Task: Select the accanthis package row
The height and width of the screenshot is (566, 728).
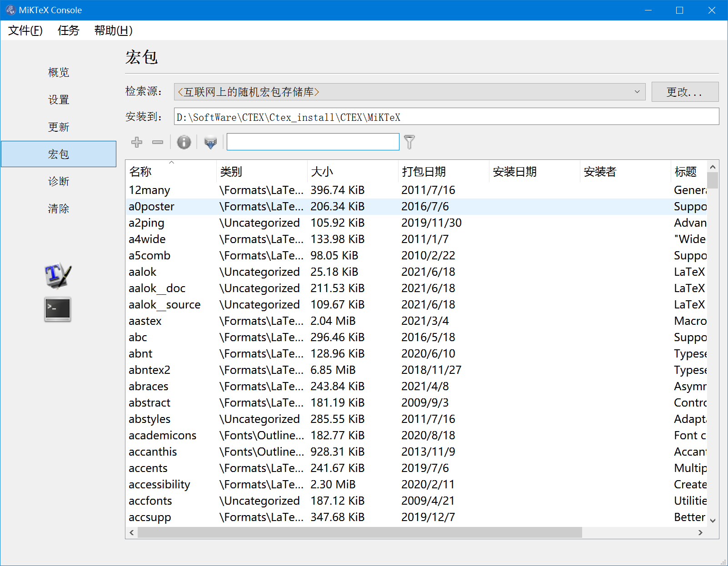Action: click(416, 452)
